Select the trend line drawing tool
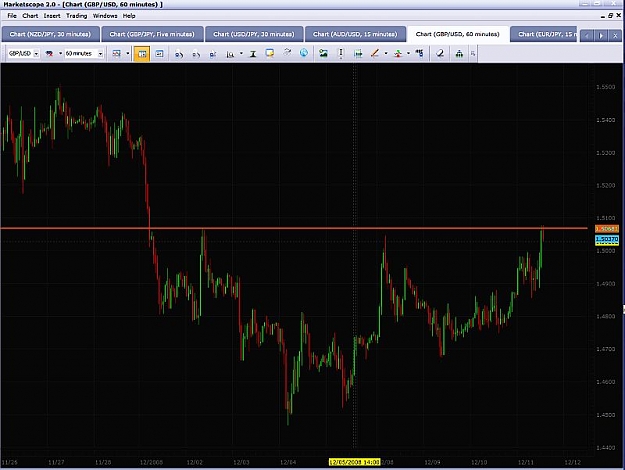Viewport: 625px width, 470px height. tap(375, 53)
